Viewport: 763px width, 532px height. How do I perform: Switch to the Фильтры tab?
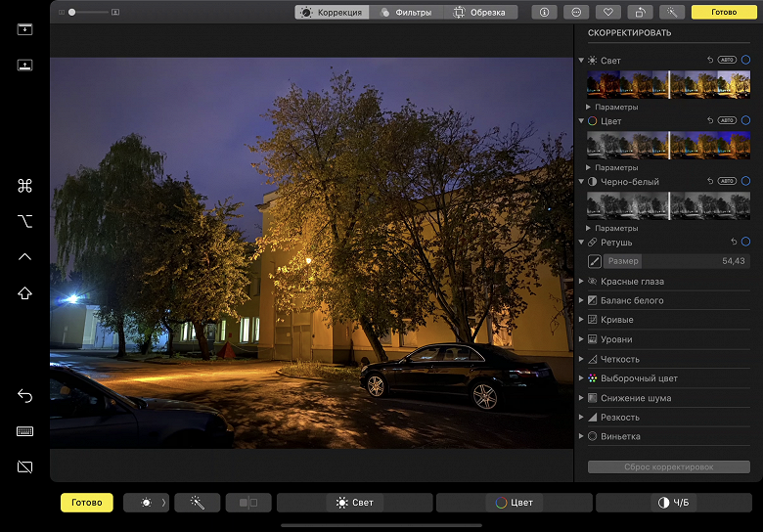pyautogui.click(x=406, y=12)
